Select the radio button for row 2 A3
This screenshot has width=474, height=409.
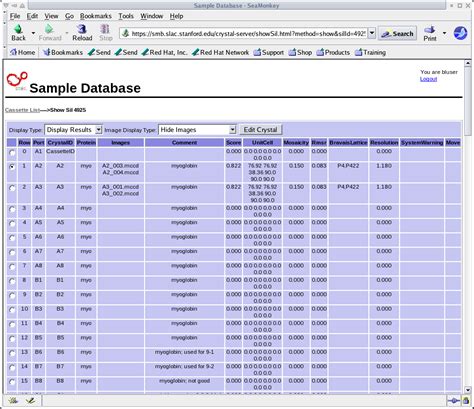point(12,188)
